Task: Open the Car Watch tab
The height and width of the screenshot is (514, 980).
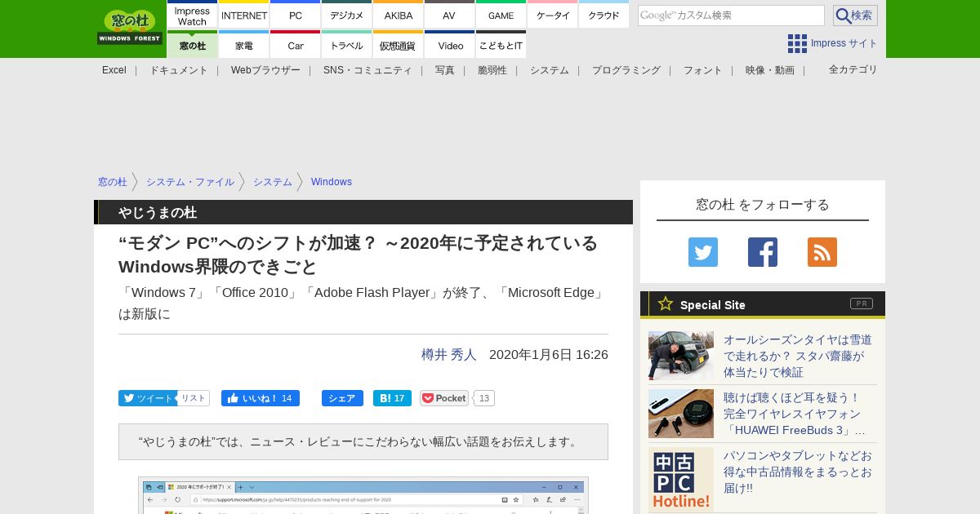Action: [x=296, y=44]
